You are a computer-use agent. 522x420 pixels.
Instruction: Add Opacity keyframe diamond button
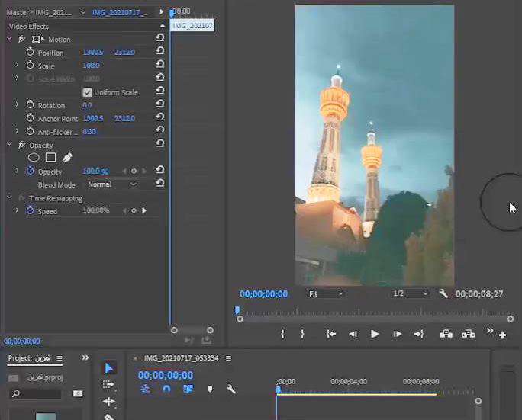134,171
